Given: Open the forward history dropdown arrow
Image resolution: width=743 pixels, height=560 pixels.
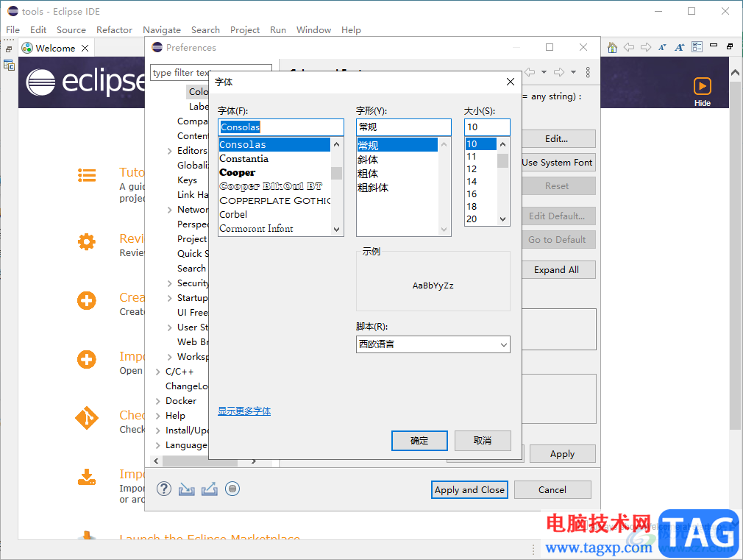Looking at the screenshot, I should pos(573,72).
